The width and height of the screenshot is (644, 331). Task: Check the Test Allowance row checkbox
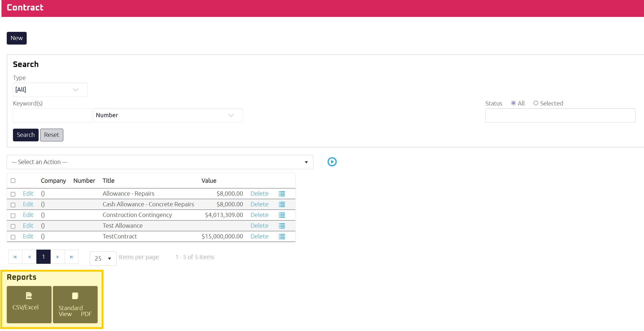[13, 226]
